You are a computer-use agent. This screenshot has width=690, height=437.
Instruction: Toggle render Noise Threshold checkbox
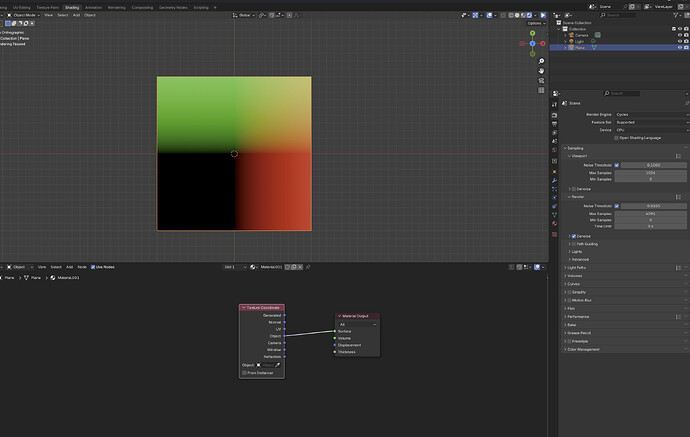coord(617,206)
